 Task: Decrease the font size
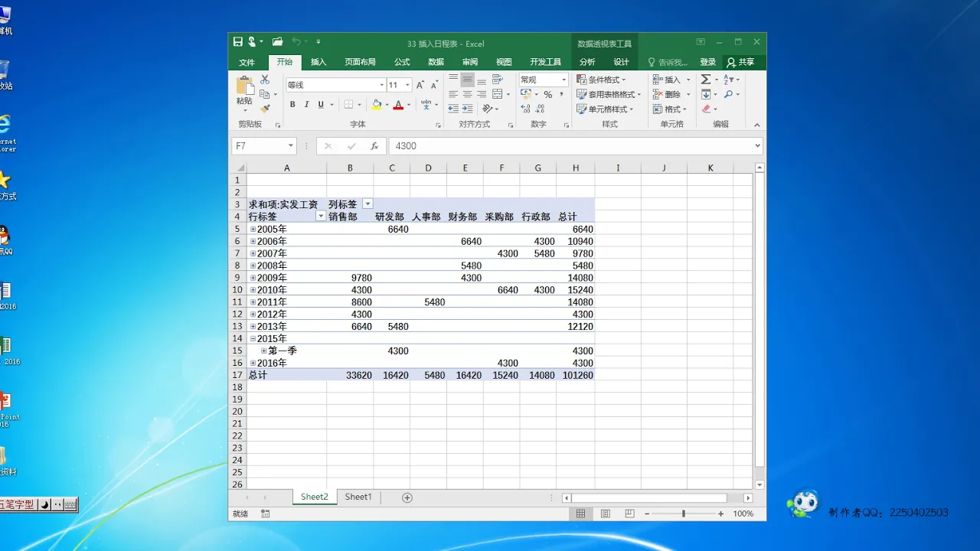click(x=433, y=85)
